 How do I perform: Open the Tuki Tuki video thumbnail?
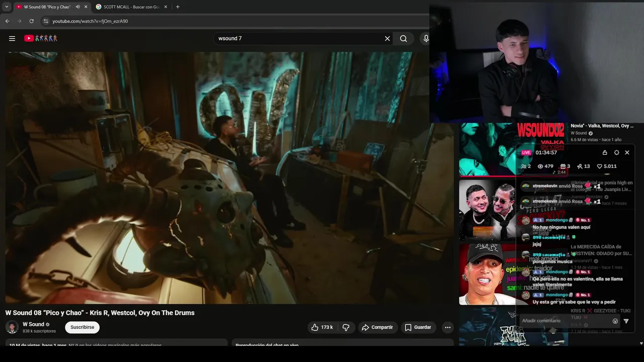(513, 327)
